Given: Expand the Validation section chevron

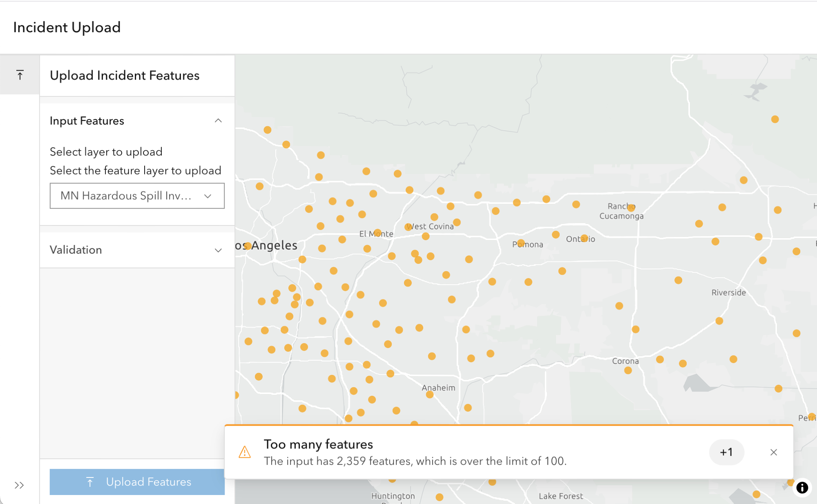Looking at the screenshot, I should 218,250.
